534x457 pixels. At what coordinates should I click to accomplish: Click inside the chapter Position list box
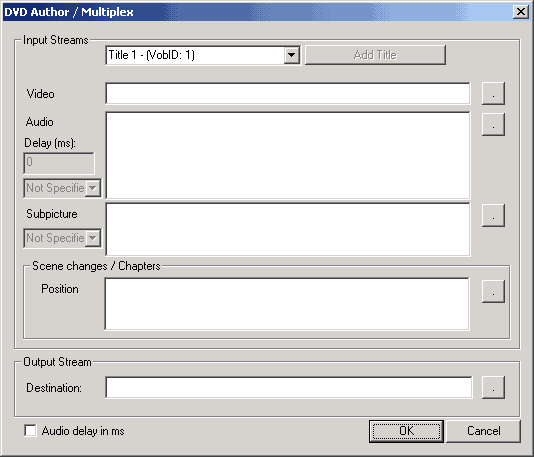point(287,304)
